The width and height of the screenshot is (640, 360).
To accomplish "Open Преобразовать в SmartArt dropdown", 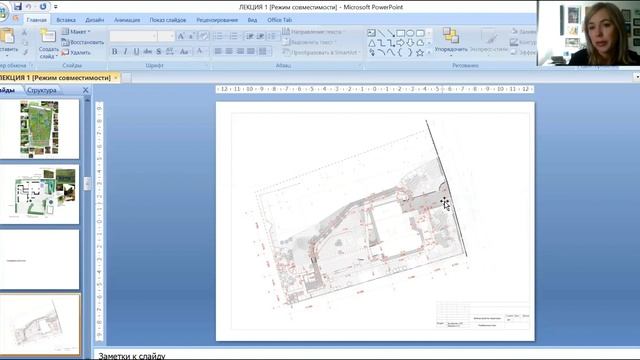I will click(321, 52).
